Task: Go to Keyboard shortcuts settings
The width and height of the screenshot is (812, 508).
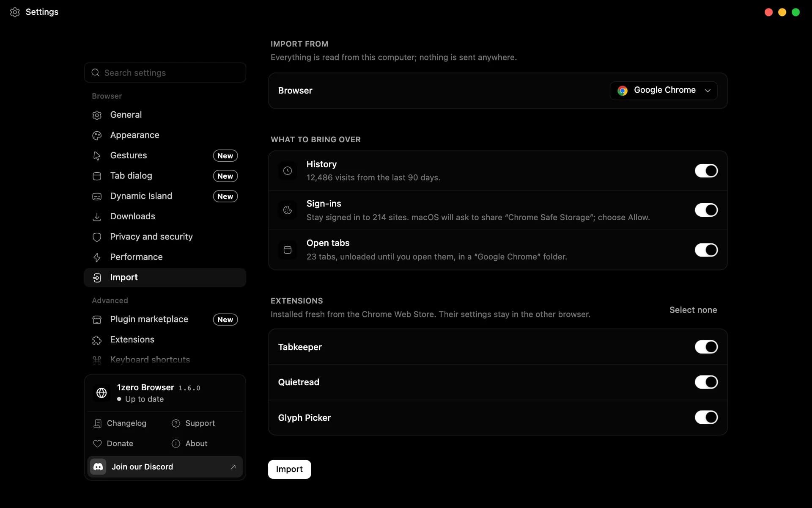Action: pyautogui.click(x=165, y=360)
